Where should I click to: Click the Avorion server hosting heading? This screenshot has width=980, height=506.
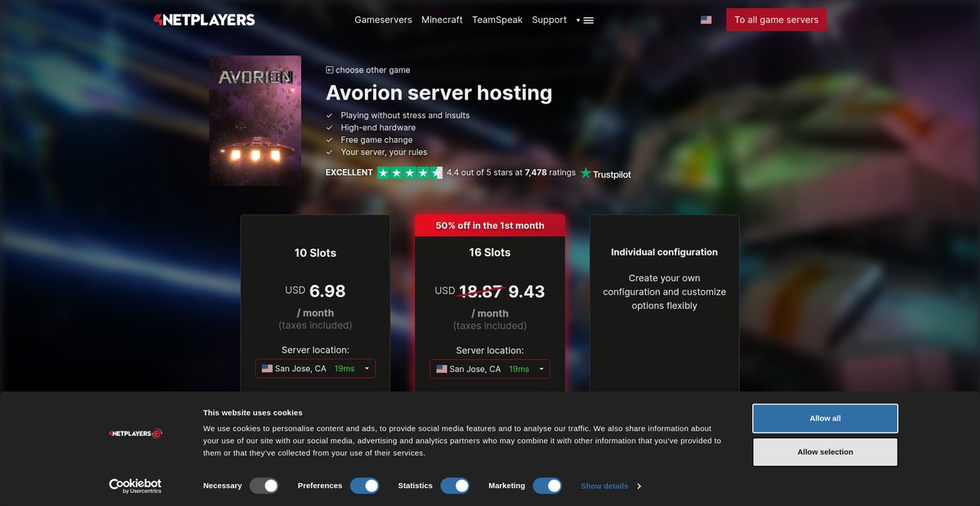439,93
